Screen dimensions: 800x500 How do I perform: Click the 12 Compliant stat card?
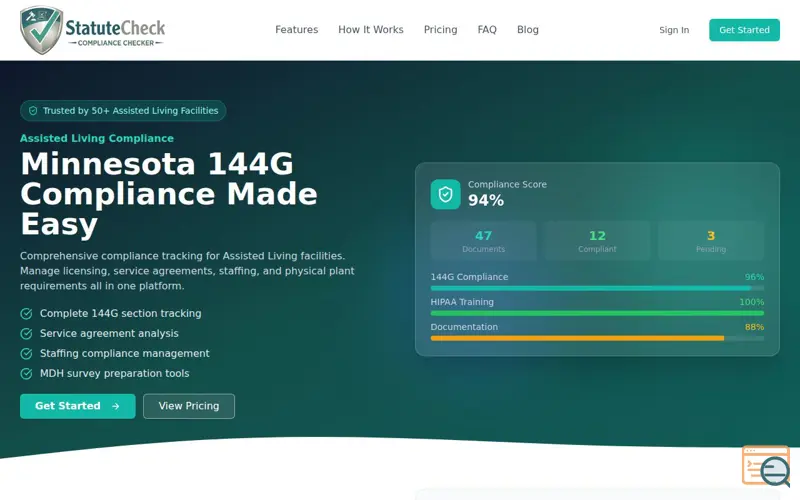coord(597,241)
